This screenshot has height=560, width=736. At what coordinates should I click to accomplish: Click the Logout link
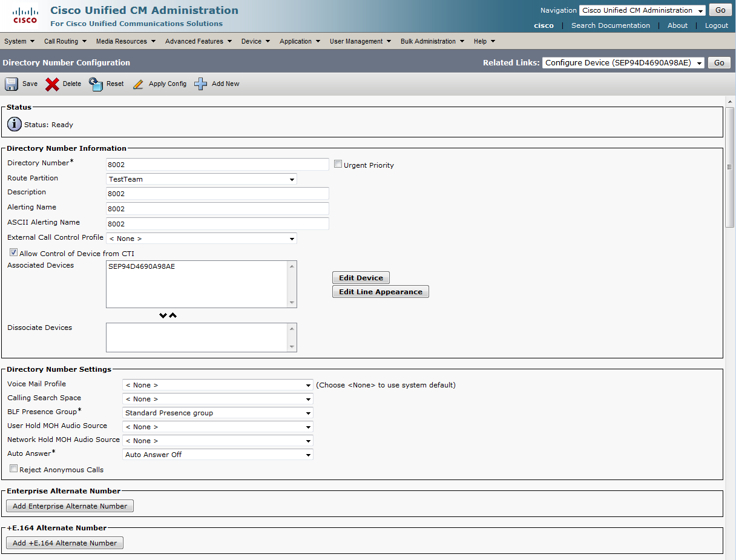click(716, 25)
